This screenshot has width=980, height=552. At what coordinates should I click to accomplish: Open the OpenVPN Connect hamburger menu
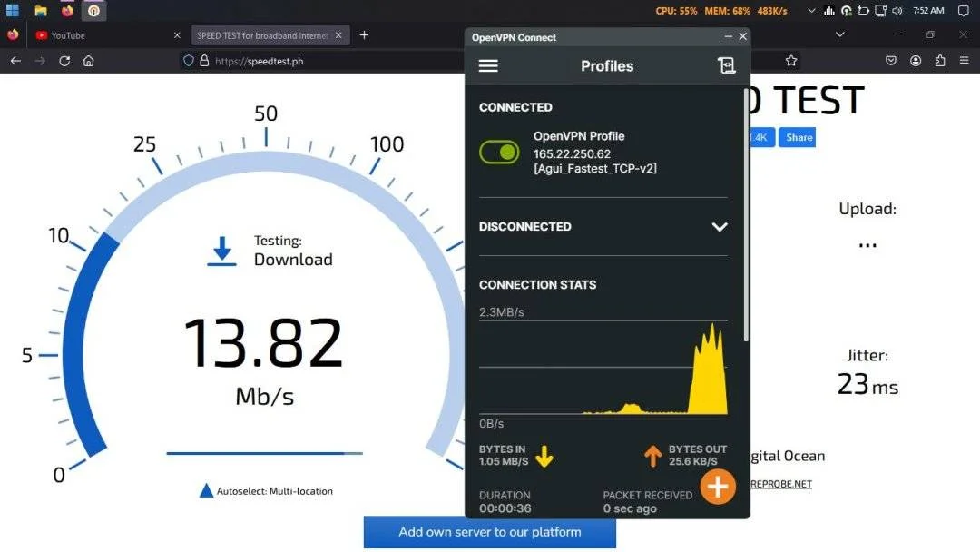(x=488, y=65)
